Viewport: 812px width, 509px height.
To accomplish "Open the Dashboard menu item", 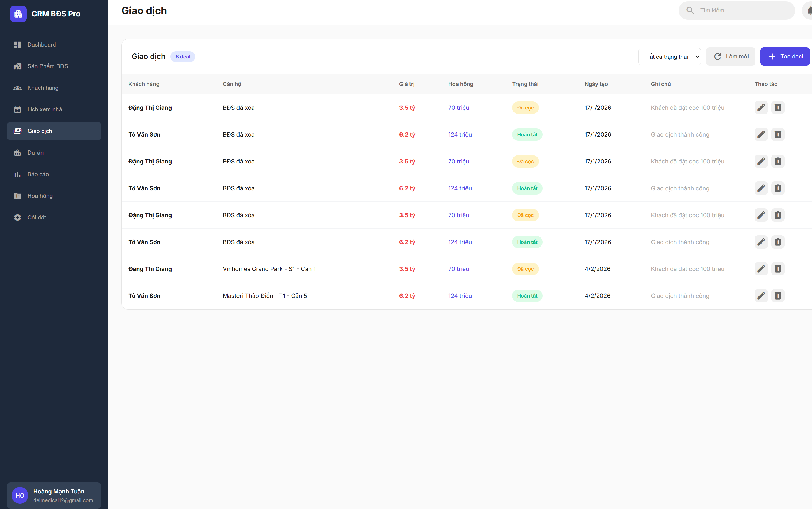I will 41,44.
